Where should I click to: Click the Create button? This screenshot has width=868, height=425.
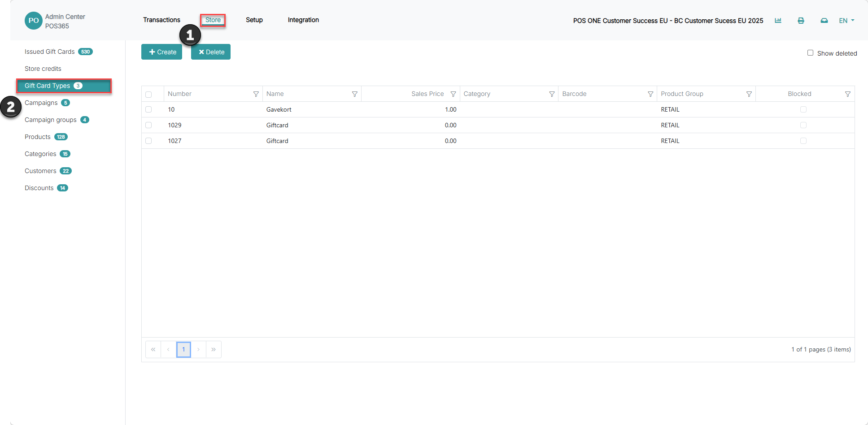click(162, 52)
